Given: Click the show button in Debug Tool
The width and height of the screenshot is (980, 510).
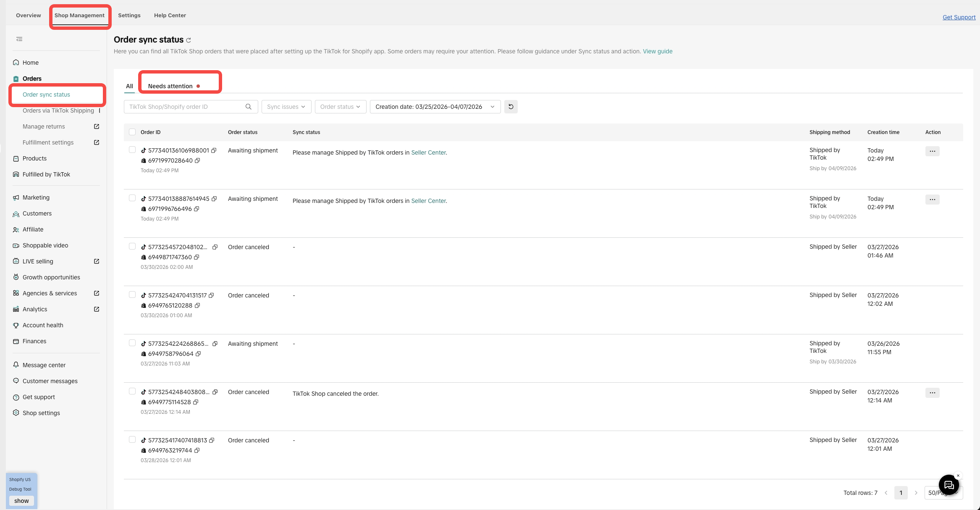Looking at the screenshot, I should [21, 501].
